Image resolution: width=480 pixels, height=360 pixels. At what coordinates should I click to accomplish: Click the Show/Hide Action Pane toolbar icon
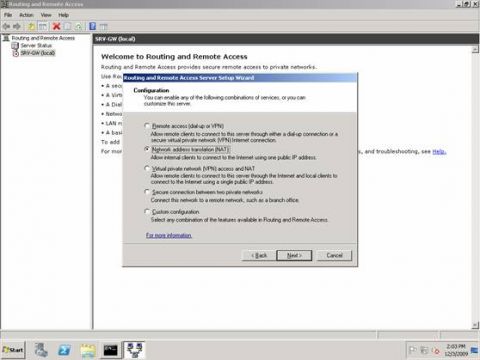tap(104, 26)
